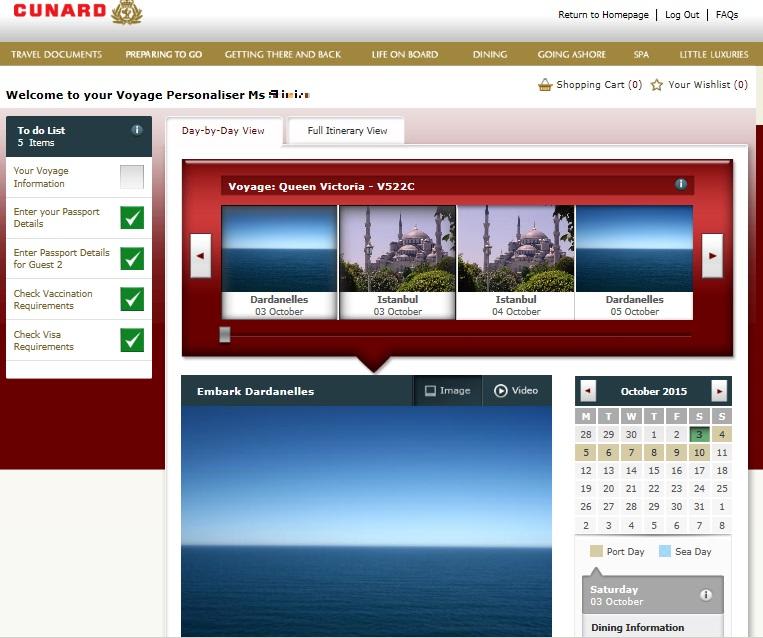
Task: Go to previous calendar month
Action: click(588, 391)
